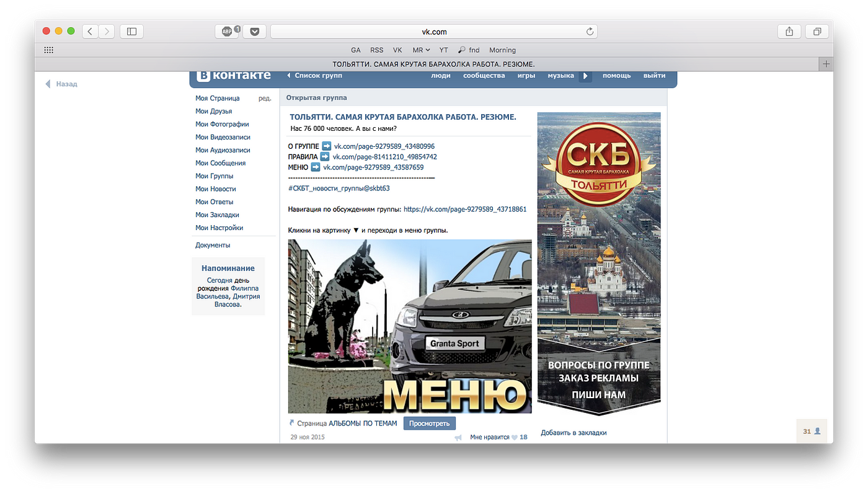Open the online friends counter 31
This screenshot has height=493, width=868.
tap(812, 431)
